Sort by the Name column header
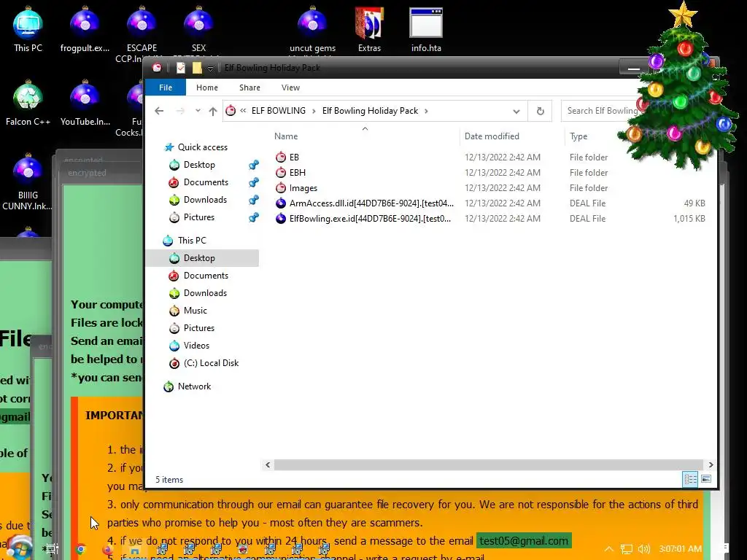Screen dimensions: 747x560 [x=286, y=136]
